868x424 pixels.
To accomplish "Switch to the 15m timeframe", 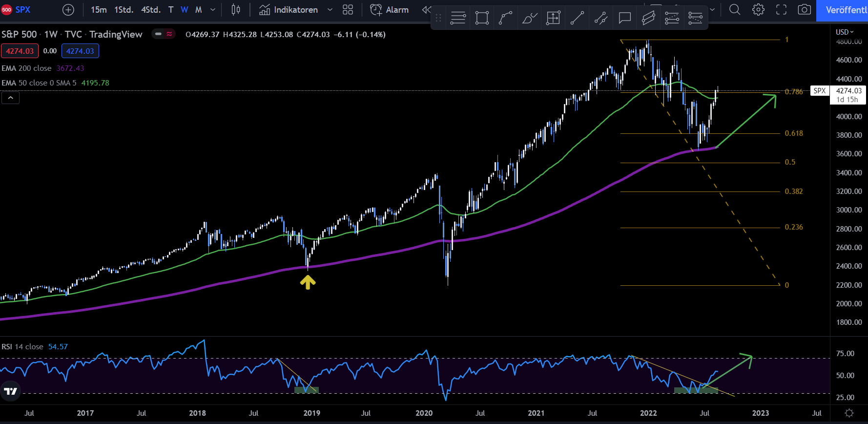I will pyautogui.click(x=99, y=10).
